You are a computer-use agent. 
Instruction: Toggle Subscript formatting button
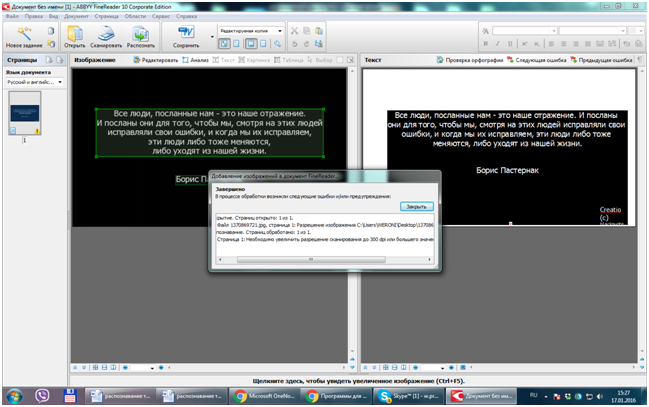click(536, 43)
